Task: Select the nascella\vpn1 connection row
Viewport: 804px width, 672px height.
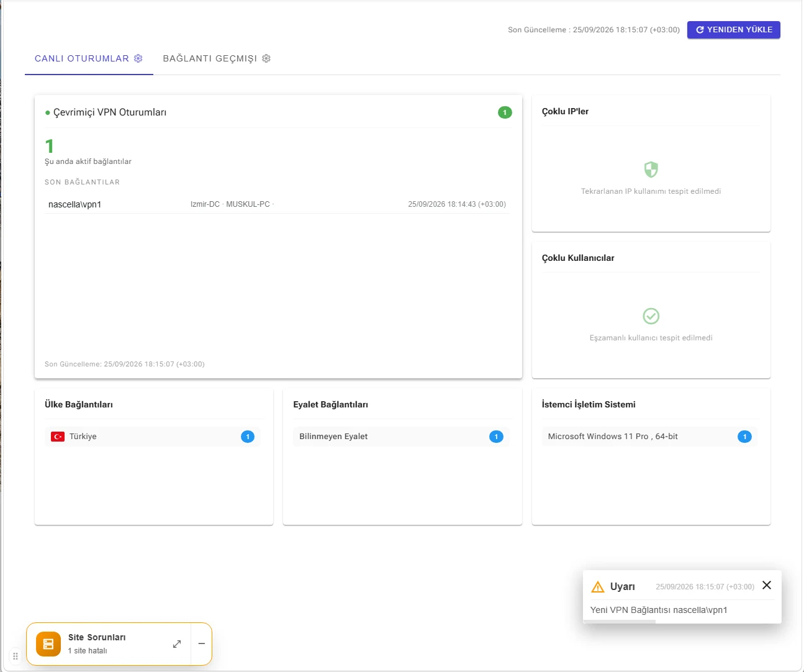Action: pyautogui.click(x=277, y=204)
